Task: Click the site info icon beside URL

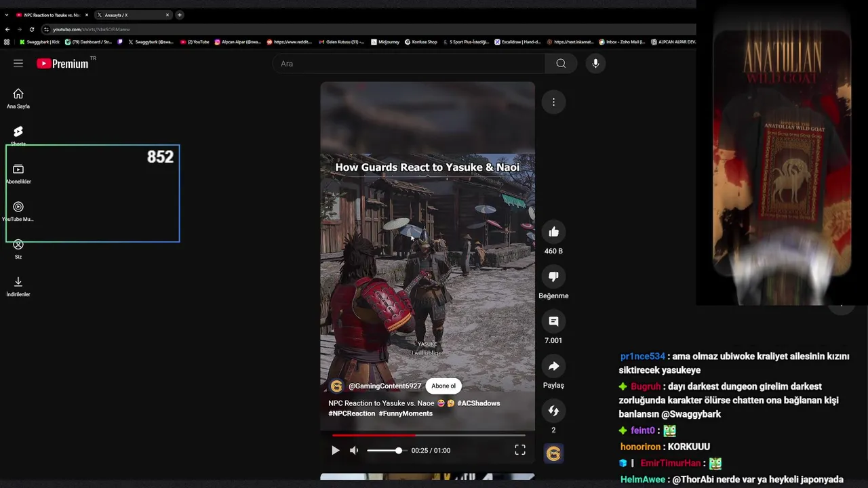Action: (x=47, y=29)
